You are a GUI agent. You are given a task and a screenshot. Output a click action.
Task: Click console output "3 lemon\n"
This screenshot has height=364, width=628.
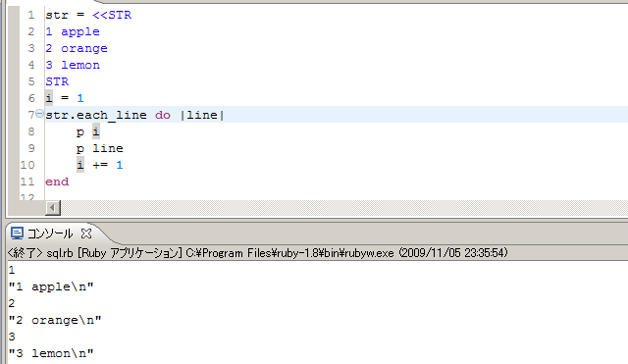tap(51, 353)
